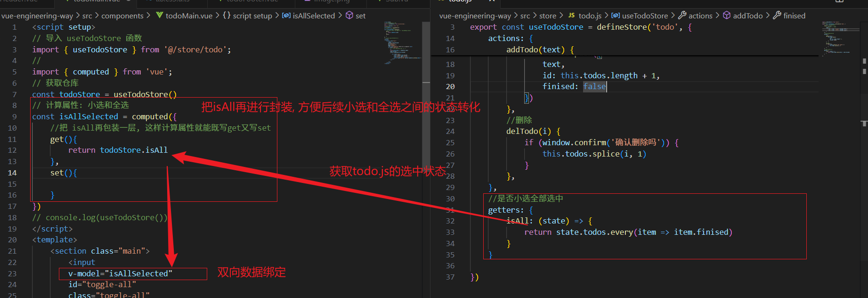Click id="toggle-all" attribute line
The width and height of the screenshot is (868, 298).
coord(102,284)
